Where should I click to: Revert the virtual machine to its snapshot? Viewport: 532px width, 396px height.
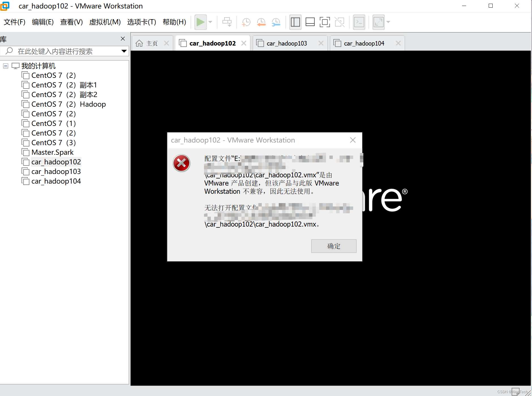261,22
